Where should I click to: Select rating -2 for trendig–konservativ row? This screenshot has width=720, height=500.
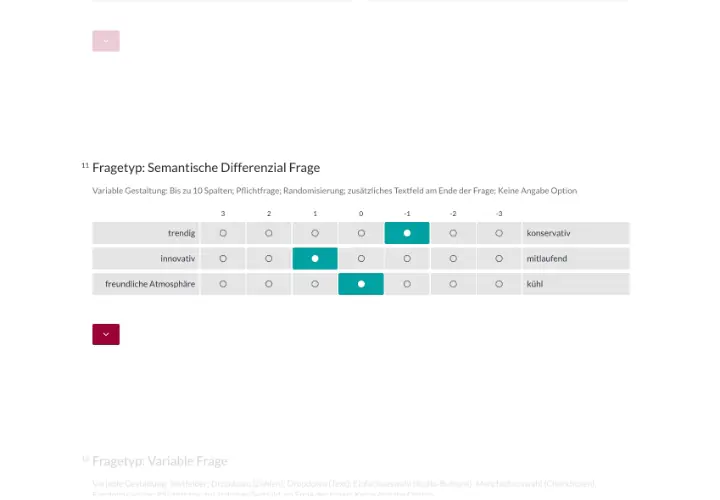(453, 233)
